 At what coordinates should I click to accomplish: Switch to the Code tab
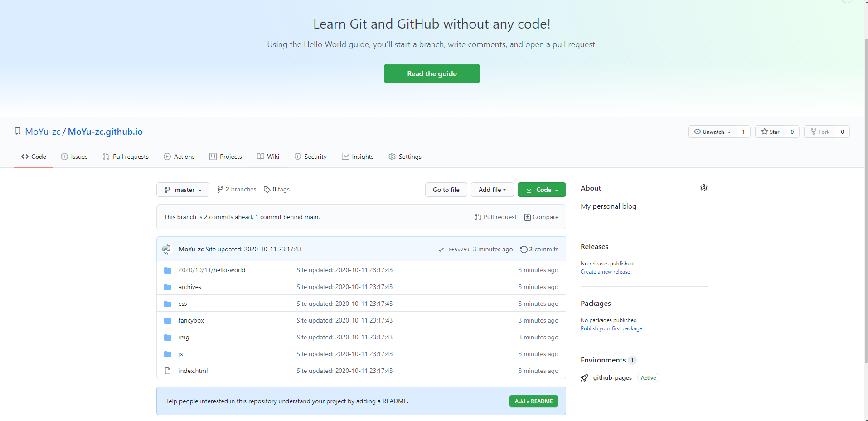coord(34,157)
